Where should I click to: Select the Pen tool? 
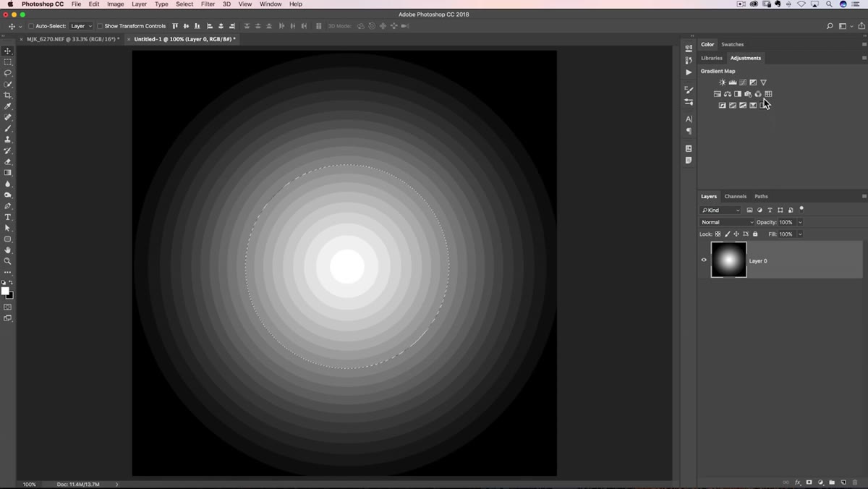[8, 206]
